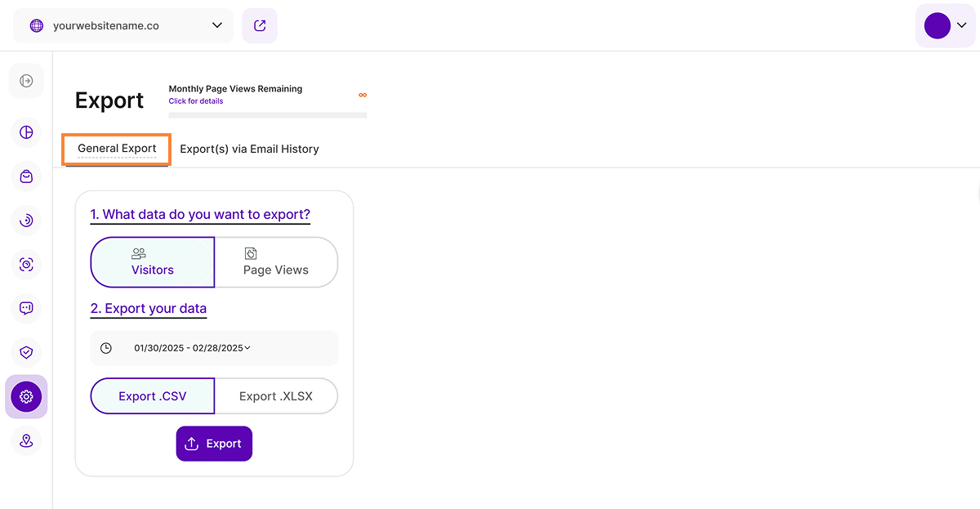Click the gear settings sidebar icon
Screen dimensions: 980x509
(x=26, y=397)
